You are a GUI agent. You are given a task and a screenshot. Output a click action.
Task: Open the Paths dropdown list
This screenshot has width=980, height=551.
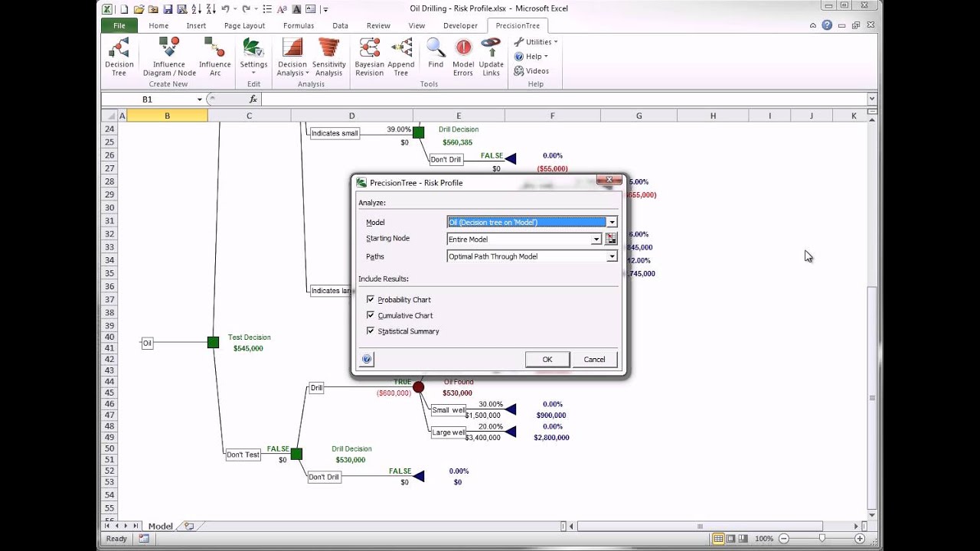[x=612, y=256]
